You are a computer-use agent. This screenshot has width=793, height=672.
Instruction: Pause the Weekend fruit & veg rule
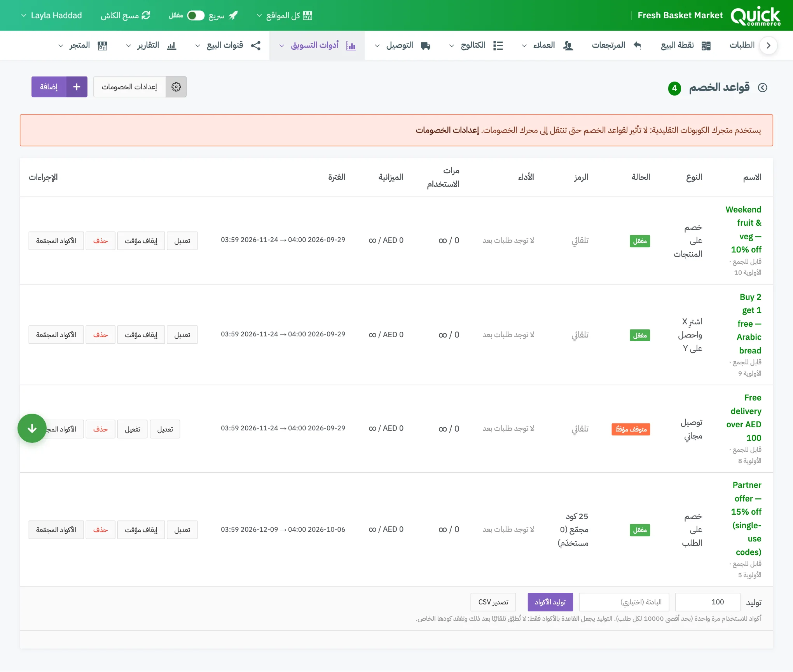coord(141,241)
